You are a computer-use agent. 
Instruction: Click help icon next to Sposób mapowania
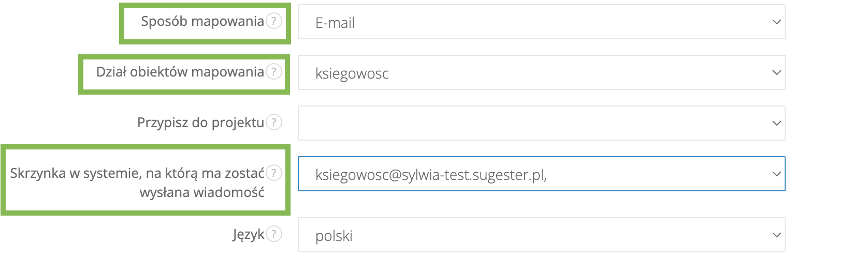point(274,21)
